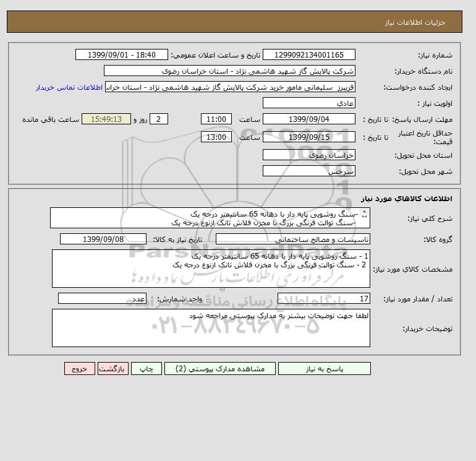The image size is (476, 461).
Task: Open مشاهده مدارک پیوستی (2) attachments
Action: pyautogui.click(x=220, y=369)
